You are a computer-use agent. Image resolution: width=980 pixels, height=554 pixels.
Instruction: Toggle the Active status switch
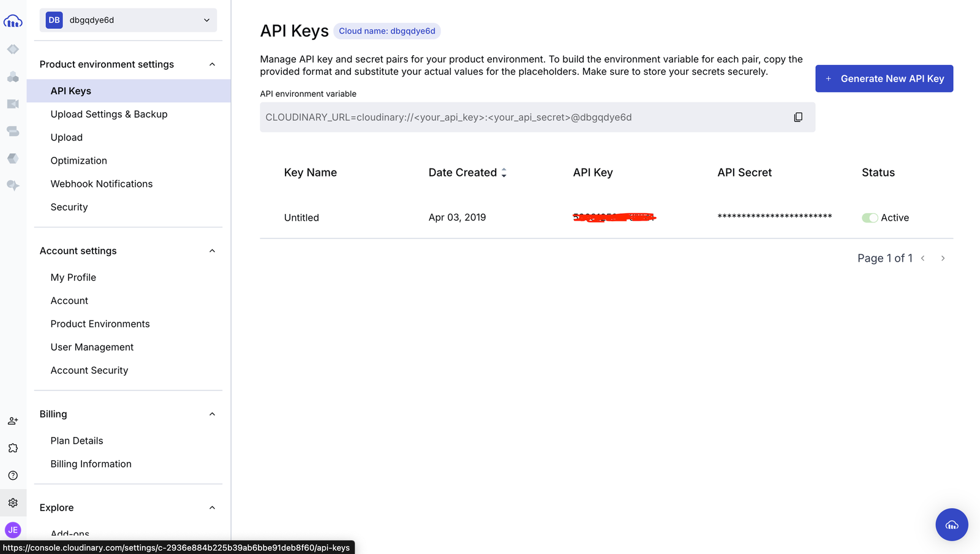(x=870, y=218)
